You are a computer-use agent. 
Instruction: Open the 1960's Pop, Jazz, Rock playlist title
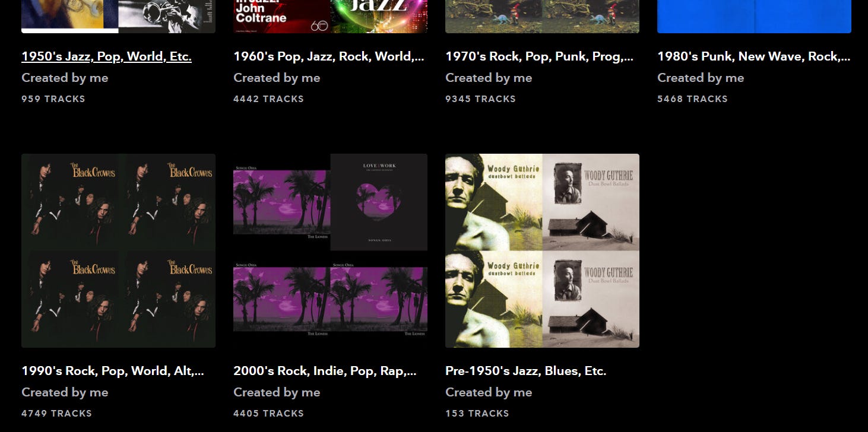329,56
